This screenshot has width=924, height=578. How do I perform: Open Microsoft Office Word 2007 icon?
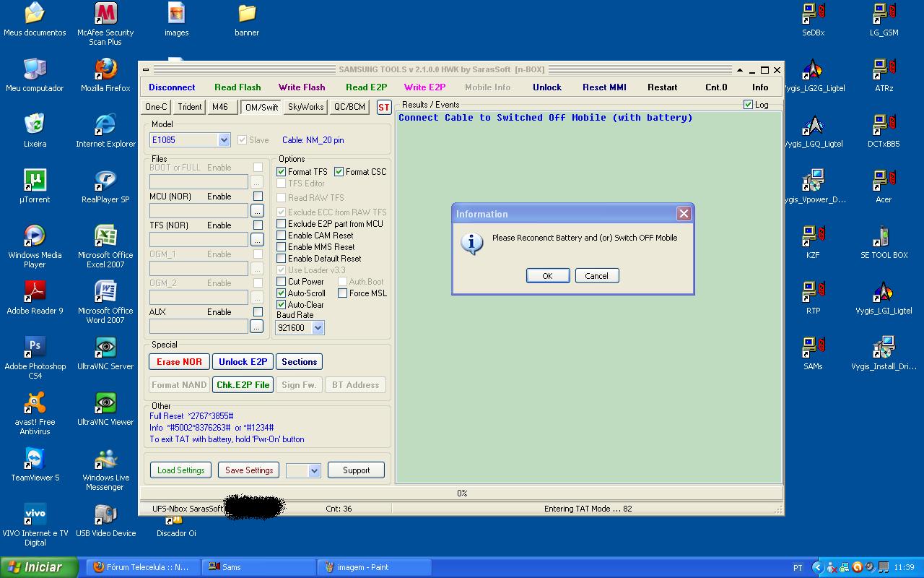(x=105, y=302)
